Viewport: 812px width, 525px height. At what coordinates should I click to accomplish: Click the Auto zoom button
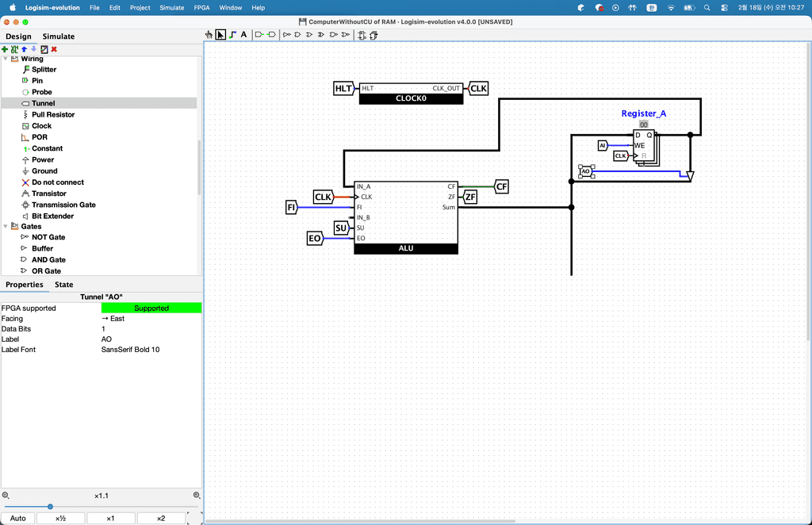(17, 519)
